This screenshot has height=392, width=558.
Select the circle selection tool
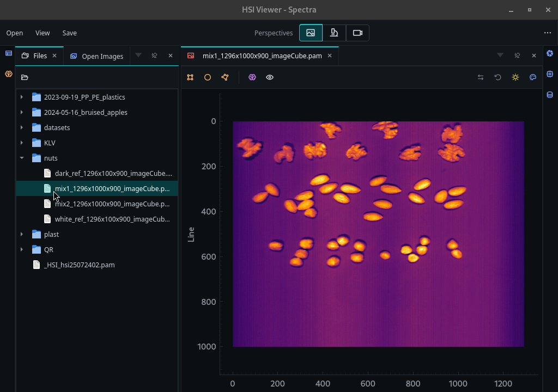208,77
